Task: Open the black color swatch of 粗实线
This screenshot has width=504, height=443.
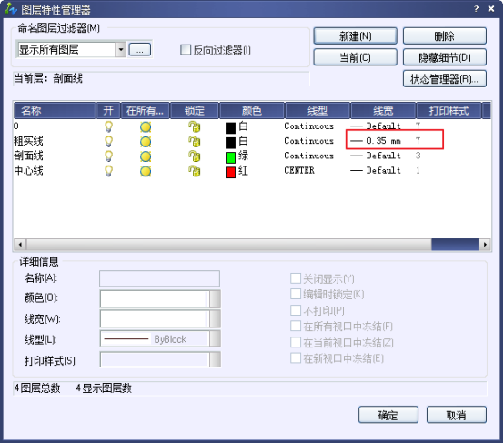Action: (x=230, y=143)
